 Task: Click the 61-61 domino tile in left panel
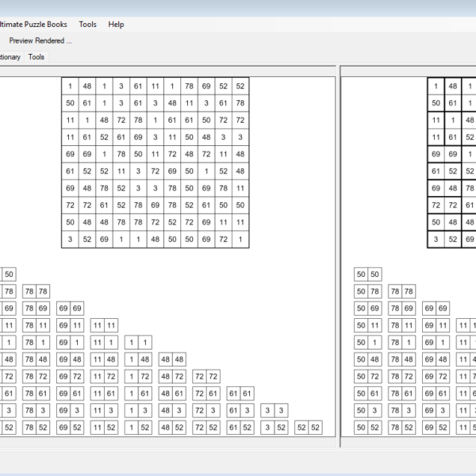(240, 393)
